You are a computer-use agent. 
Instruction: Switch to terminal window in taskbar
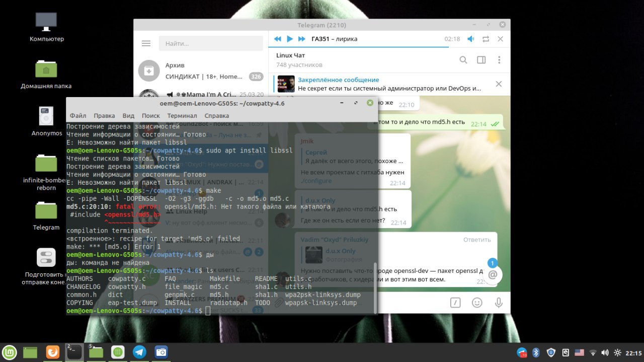coord(74,352)
